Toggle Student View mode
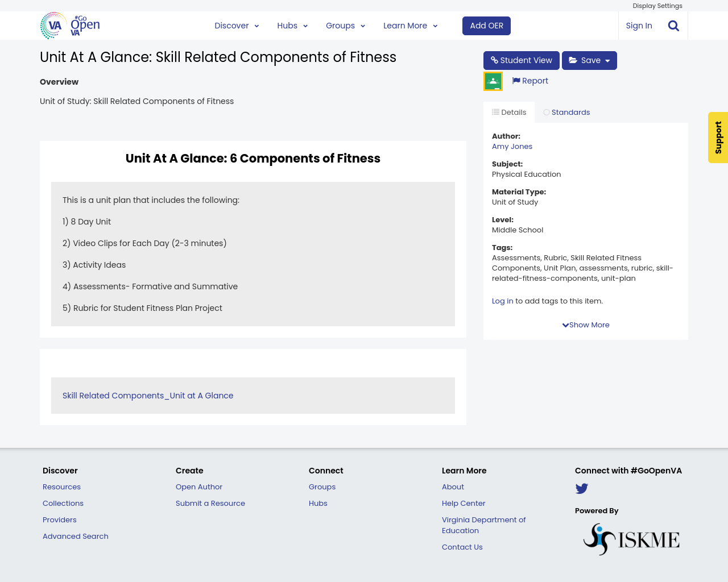This screenshot has height=582, width=728. click(x=521, y=60)
